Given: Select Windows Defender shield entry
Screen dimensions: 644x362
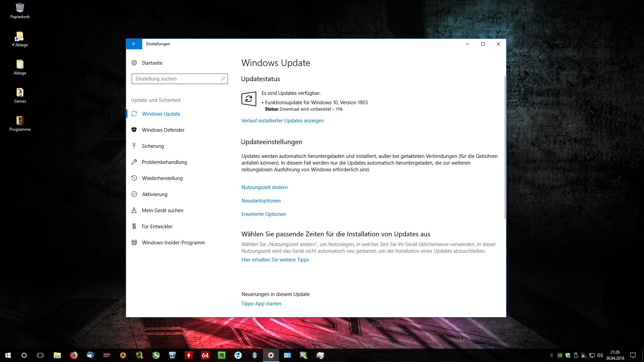Looking at the screenshot, I should pos(163,130).
